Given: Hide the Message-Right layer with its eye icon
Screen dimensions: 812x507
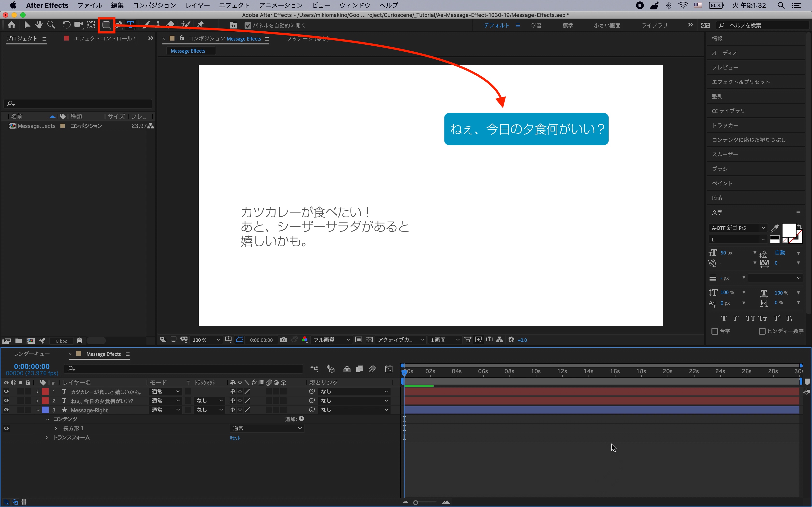Looking at the screenshot, I should pyautogui.click(x=6, y=410).
